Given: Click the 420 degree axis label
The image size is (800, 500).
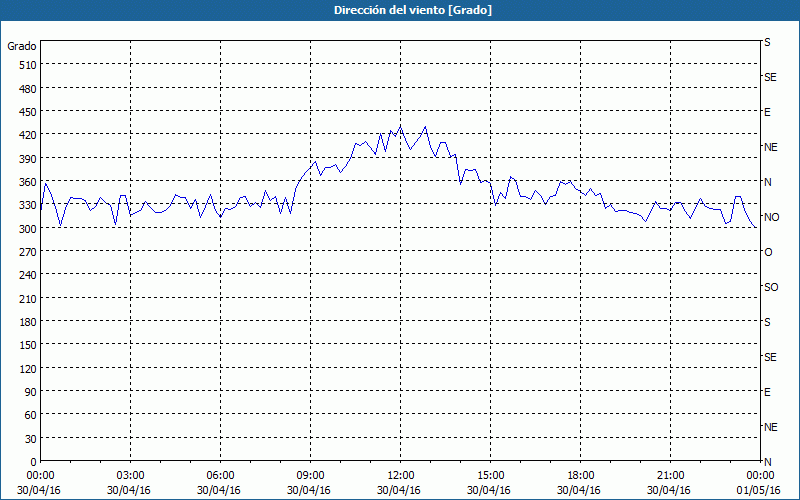Looking at the screenshot, I should (x=29, y=135).
